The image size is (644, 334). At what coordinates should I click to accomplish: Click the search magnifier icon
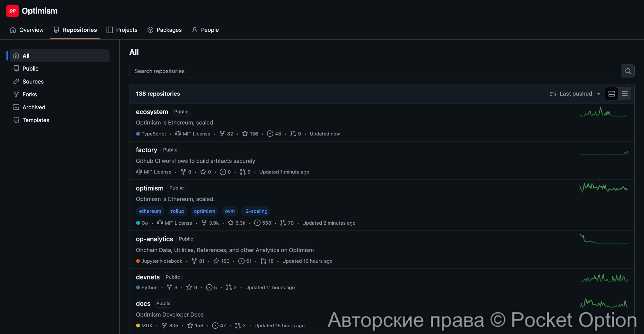pyautogui.click(x=628, y=71)
